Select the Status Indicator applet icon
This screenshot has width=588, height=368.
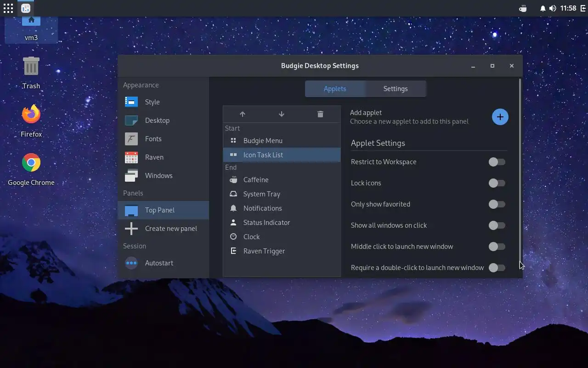[x=233, y=223]
